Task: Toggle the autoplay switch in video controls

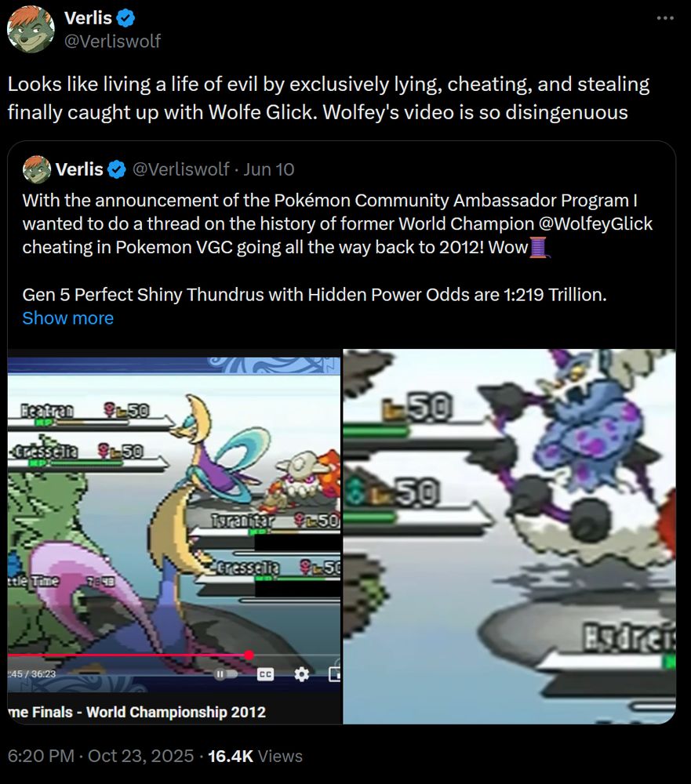Action: [226, 674]
